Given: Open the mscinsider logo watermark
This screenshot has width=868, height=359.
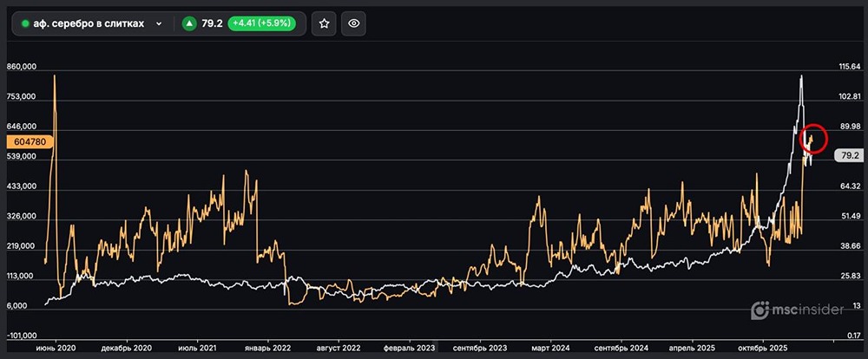Looking at the screenshot, I should pos(796,310).
